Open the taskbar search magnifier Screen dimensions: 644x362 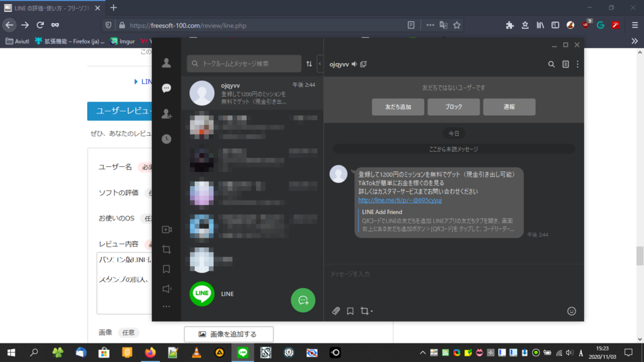pyautogui.click(x=34, y=352)
